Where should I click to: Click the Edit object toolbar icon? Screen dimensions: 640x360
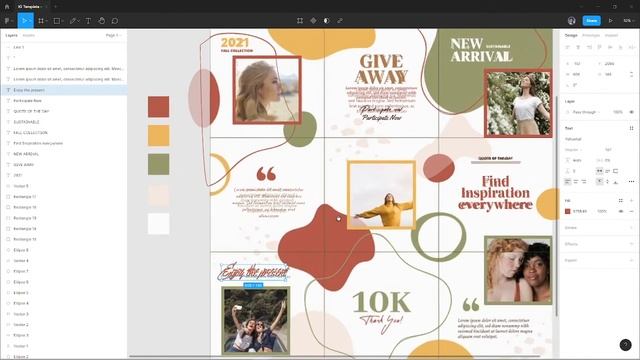tap(300, 20)
